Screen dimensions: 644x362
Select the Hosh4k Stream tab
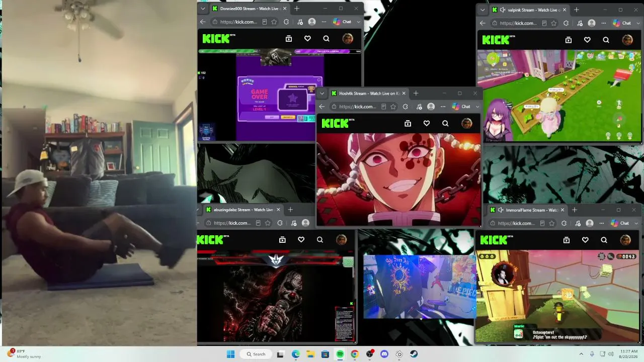(368, 94)
